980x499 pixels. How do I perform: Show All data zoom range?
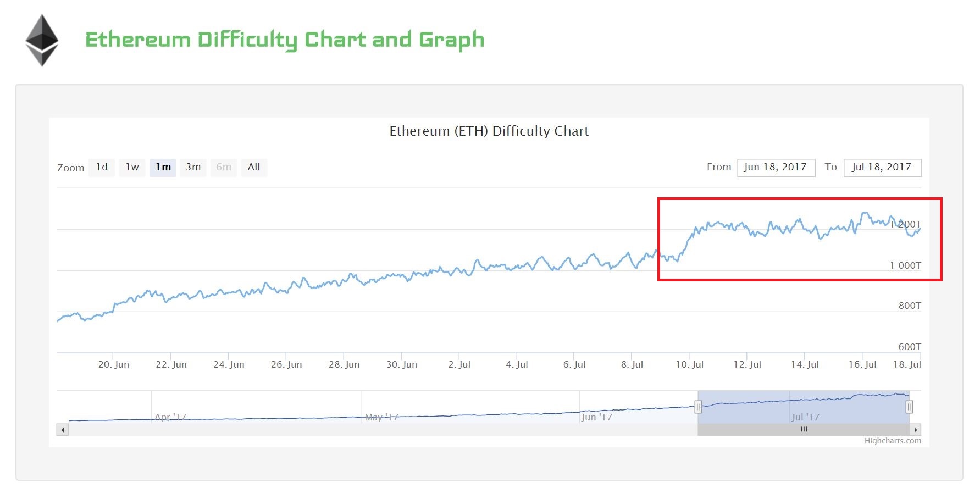click(254, 167)
